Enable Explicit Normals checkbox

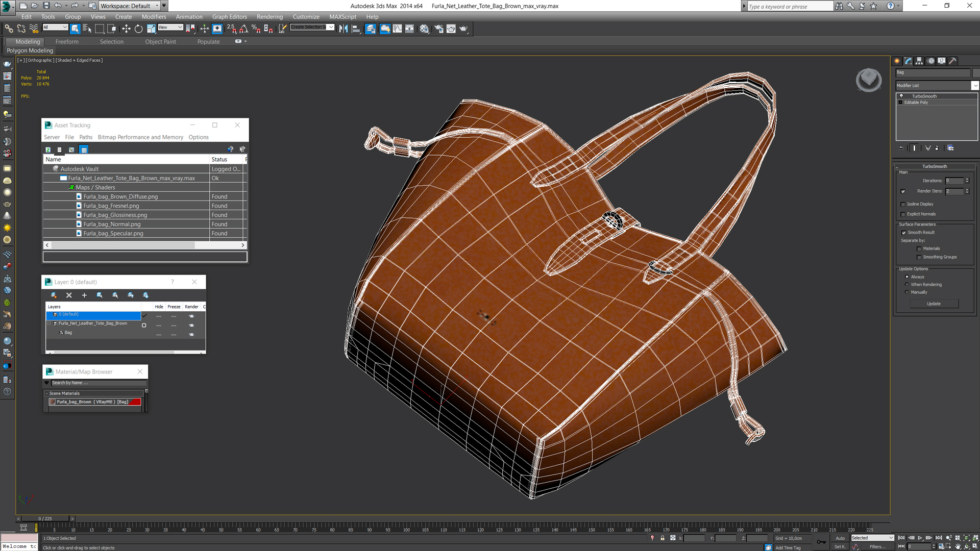click(x=903, y=214)
